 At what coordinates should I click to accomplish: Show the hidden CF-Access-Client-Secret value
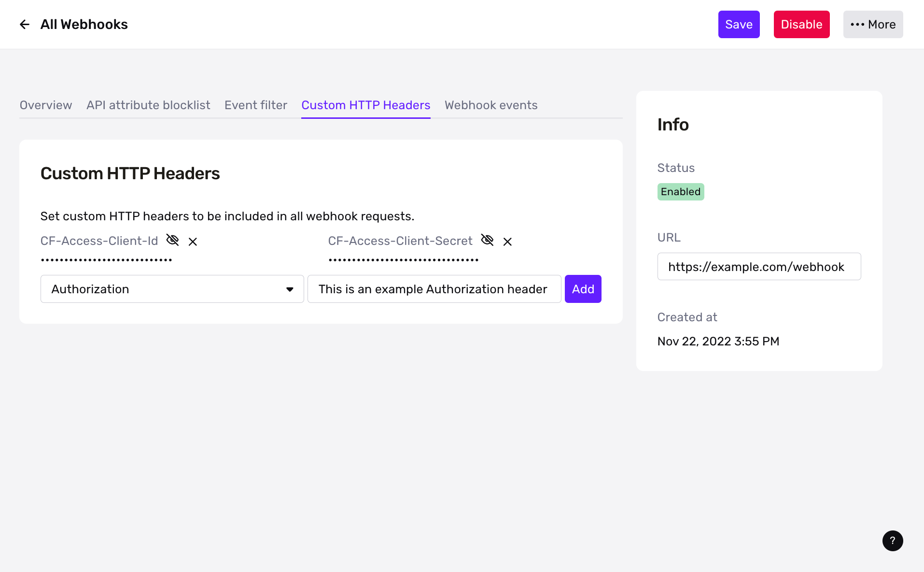488,240
